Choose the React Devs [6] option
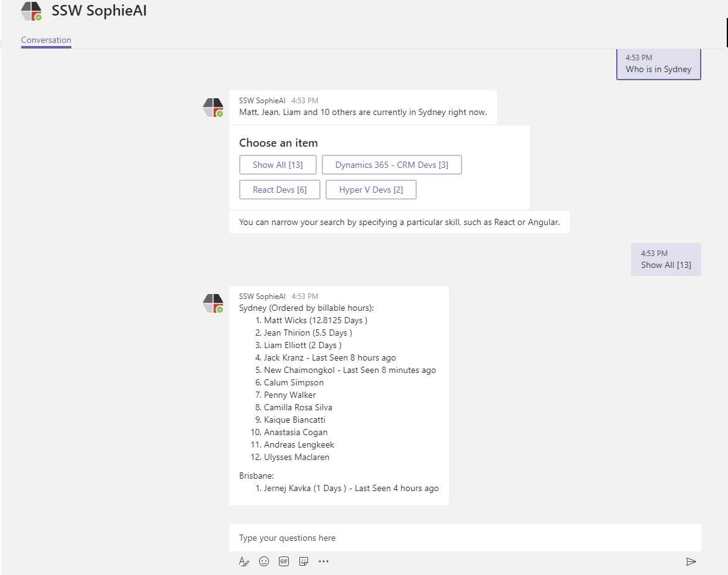This screenshot has height=575, width=728. (x=280, y=190)
